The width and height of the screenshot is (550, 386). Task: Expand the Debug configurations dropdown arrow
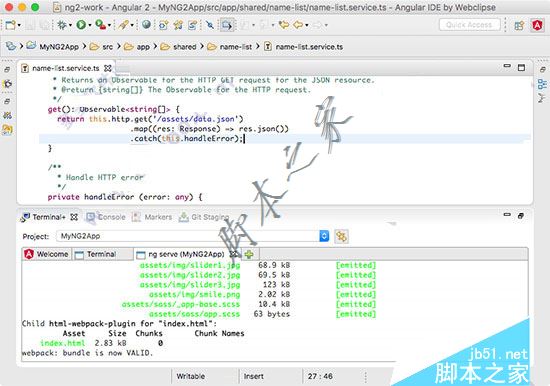click(x=70, y=25)
